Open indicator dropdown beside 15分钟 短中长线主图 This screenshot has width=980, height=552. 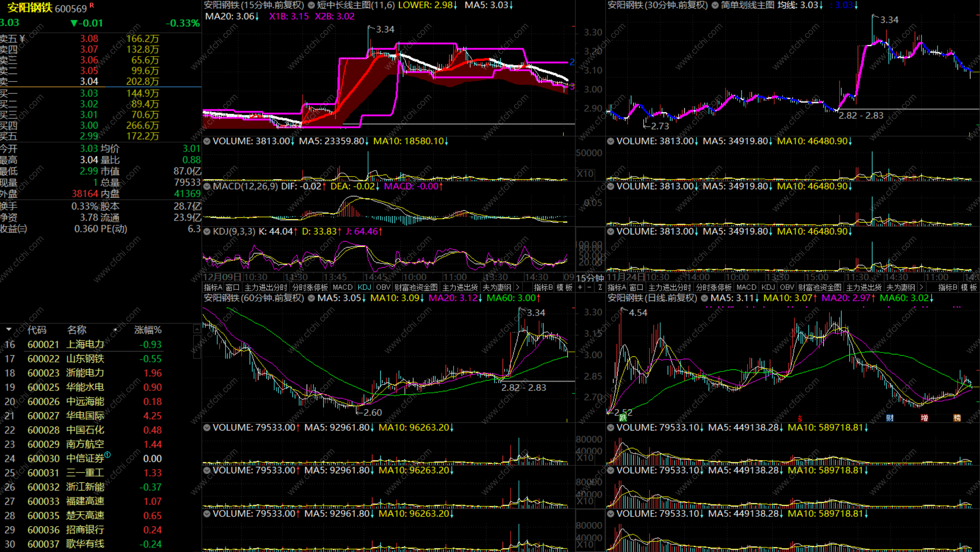coord(311,5)
